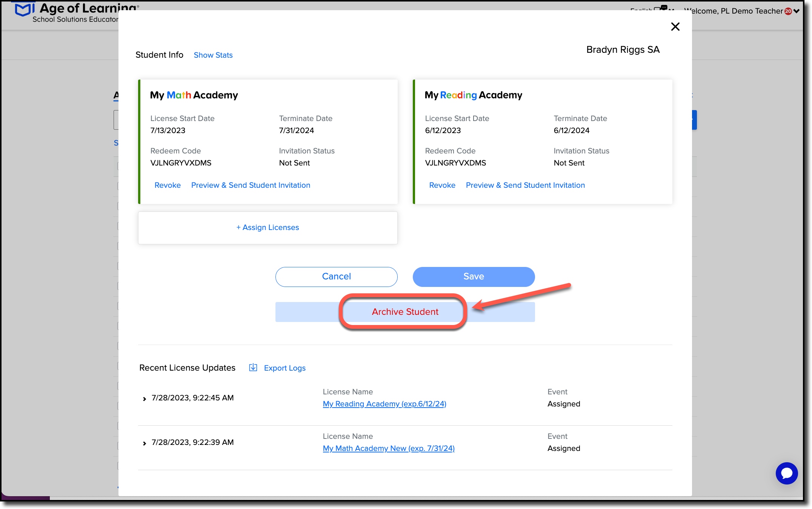Preview & Send Student Invitation for Math Academy

click(250, 185)
